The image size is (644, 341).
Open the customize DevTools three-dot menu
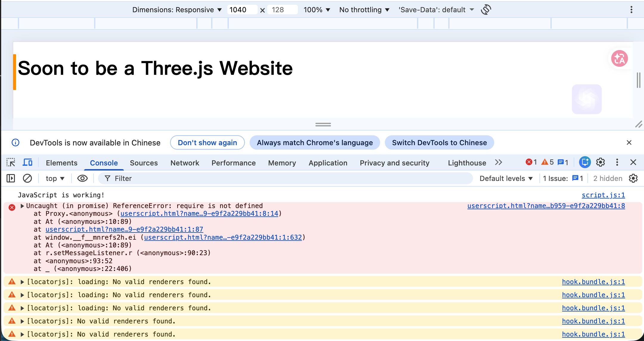(x=617, y=162)
